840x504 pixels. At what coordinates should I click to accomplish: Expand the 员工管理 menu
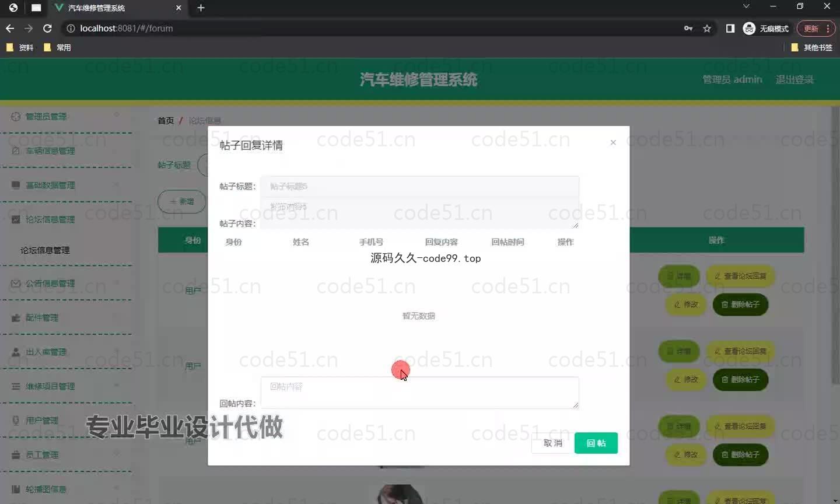[66, 455]
